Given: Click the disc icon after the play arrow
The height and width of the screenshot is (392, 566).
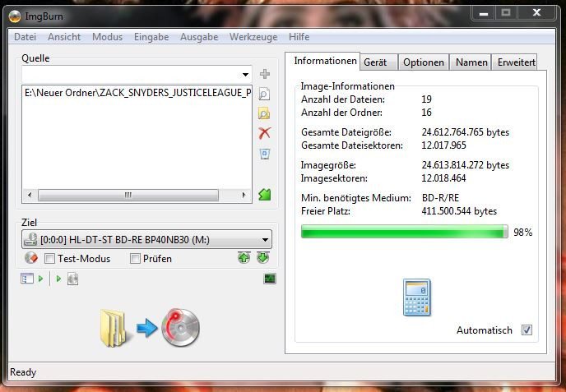Looking at the screenshot, I should point(72,279).
